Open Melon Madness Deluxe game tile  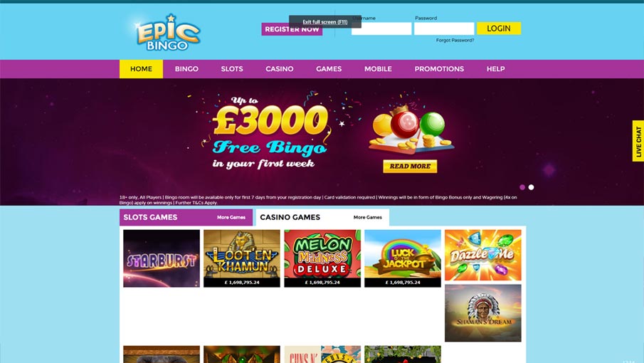[322, 258]
